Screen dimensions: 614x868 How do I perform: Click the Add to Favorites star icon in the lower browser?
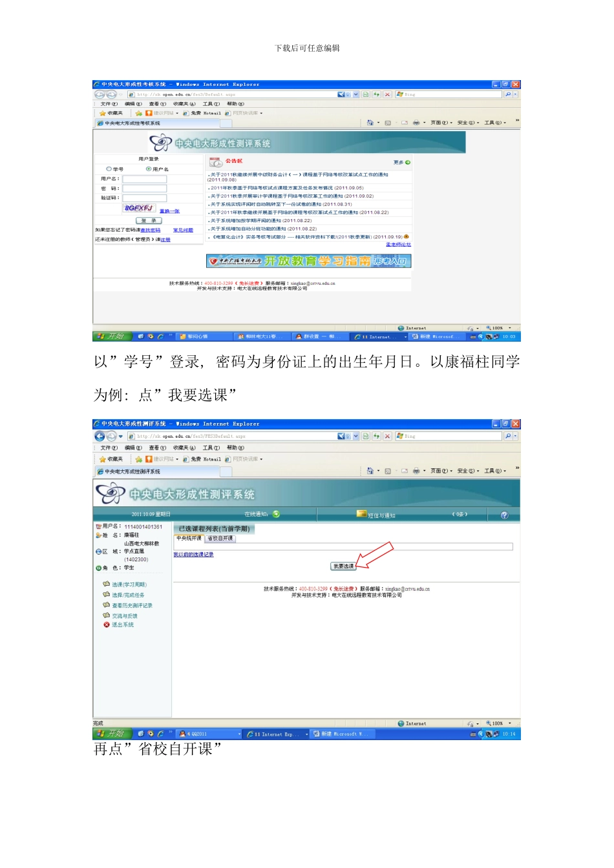[138, 459]
